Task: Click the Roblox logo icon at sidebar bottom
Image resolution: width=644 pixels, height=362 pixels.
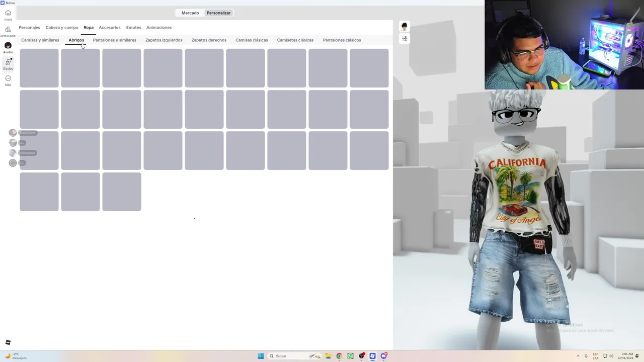Action: (x=8, y=342)
